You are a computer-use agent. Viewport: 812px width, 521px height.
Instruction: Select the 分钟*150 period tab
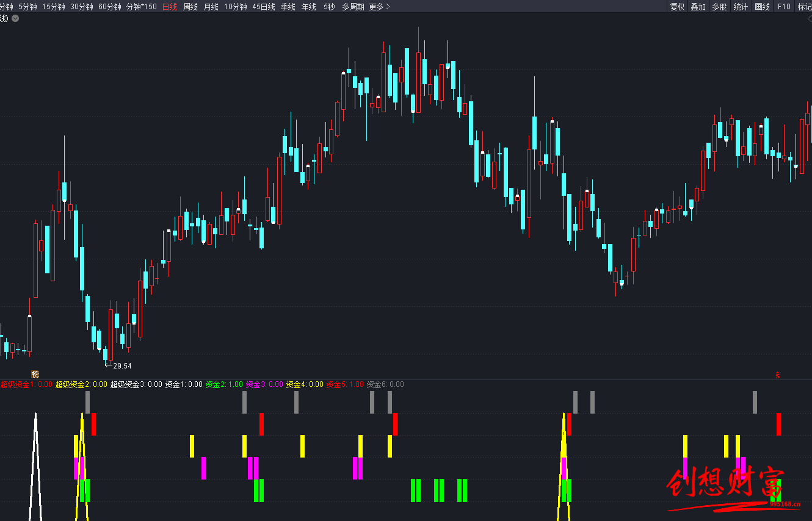coord(141,7)
